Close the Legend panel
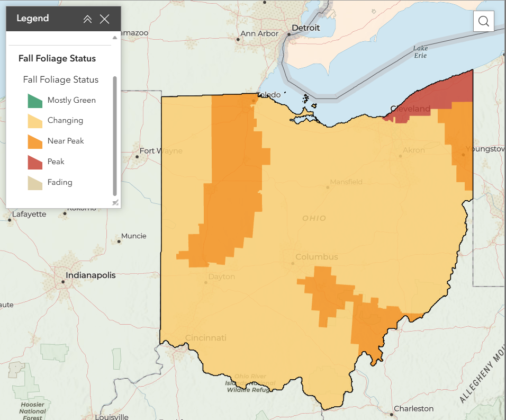The height and width of the screenshot is (420, 506). pyautogui.click(x=105, y=19)
